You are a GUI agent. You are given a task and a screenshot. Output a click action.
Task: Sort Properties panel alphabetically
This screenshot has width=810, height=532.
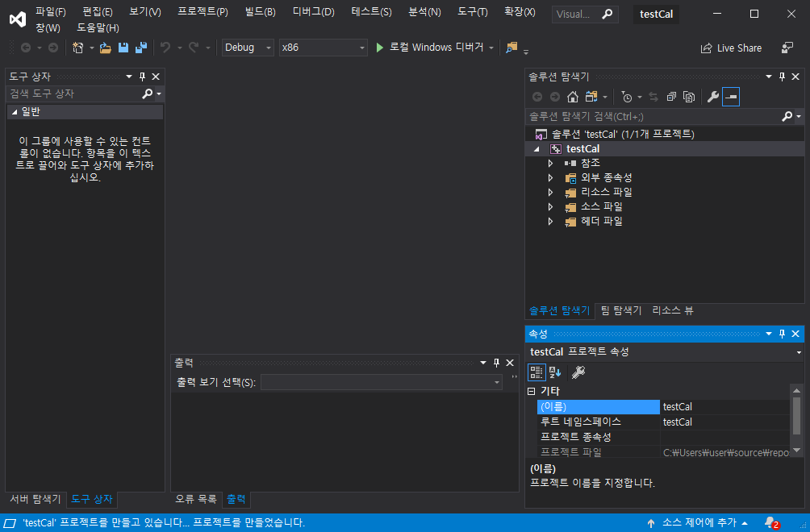click(x=553, y=372)
